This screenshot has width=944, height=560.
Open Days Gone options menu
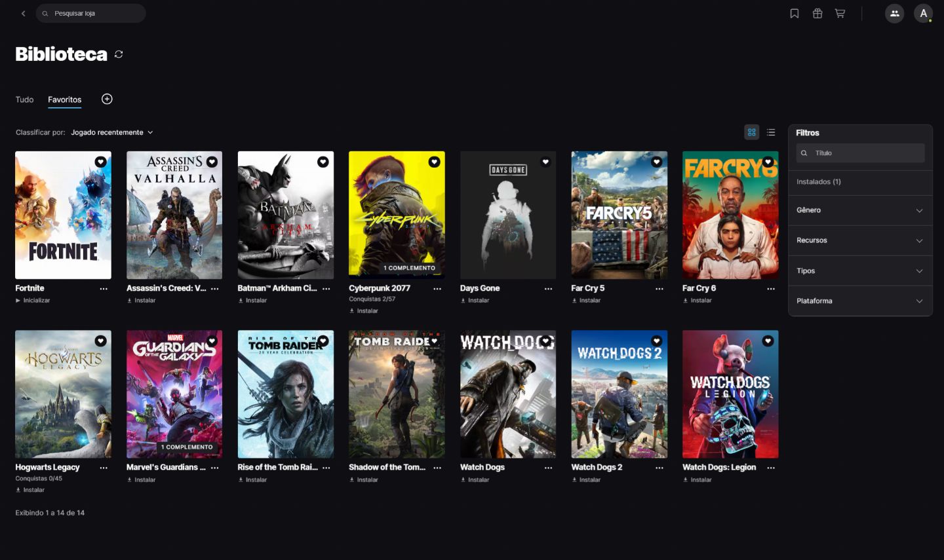548,289
